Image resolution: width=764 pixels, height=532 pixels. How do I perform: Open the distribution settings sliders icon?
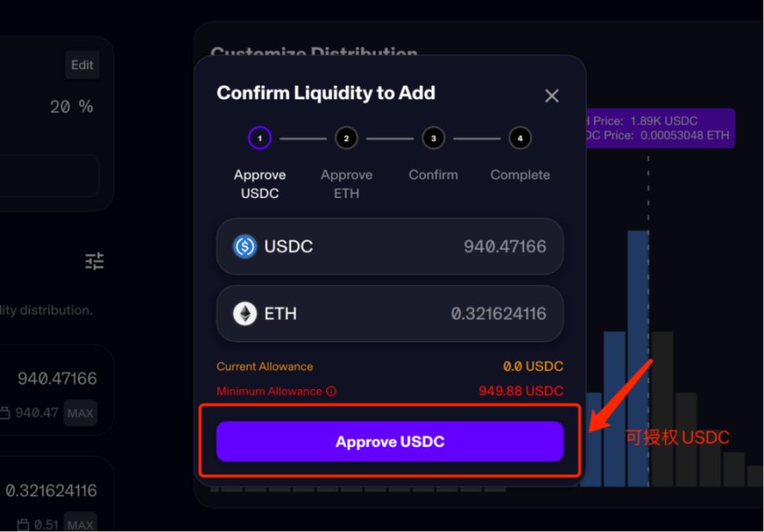coord(94,261)
